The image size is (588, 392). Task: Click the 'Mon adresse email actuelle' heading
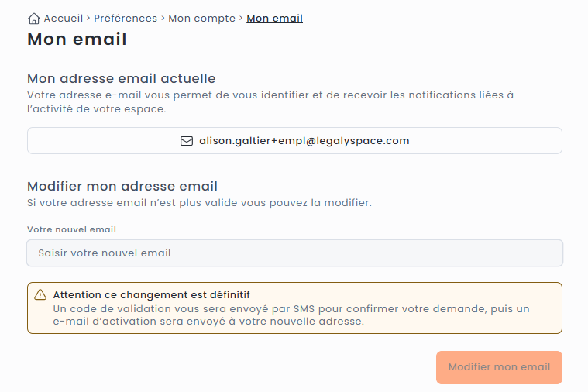pyautogui.click(x=121, y=78)
